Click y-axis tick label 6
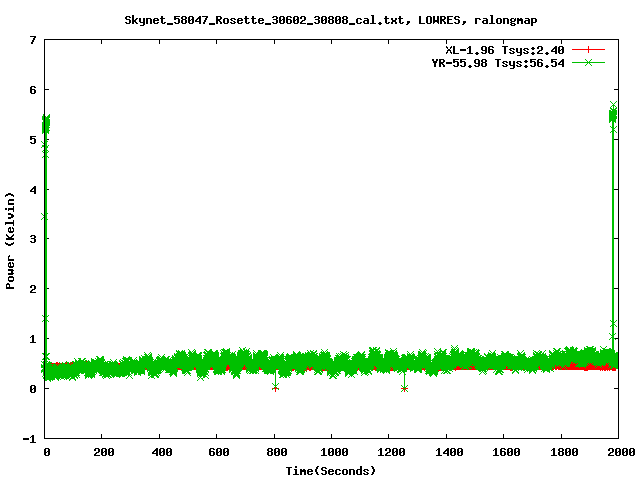This screenshot has width=640, height=480. (x=33, y=90)
